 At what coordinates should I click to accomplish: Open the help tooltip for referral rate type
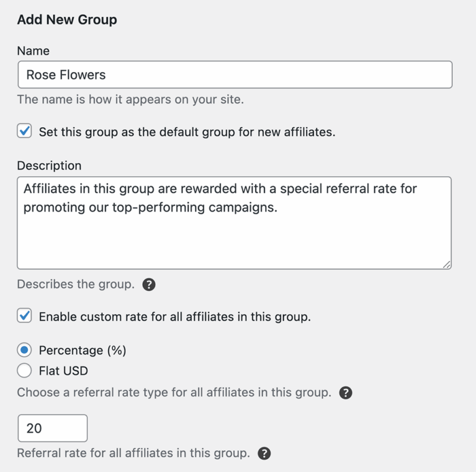pos(346,393)
